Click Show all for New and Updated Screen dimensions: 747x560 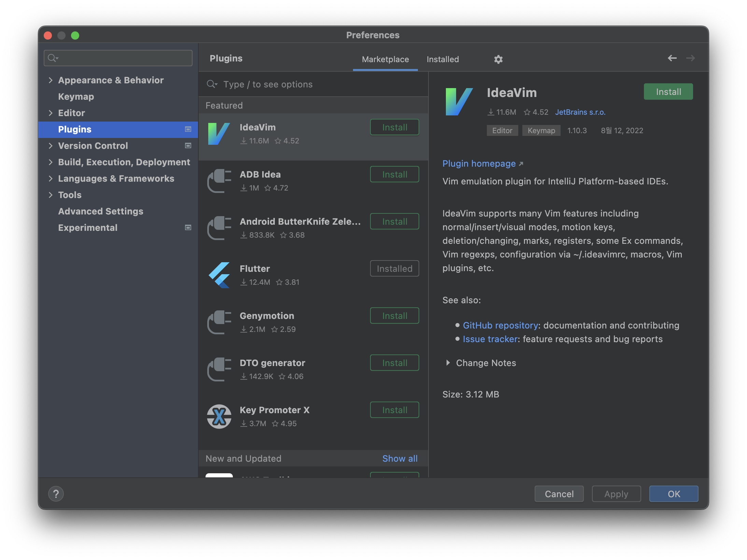pos(400,459)
